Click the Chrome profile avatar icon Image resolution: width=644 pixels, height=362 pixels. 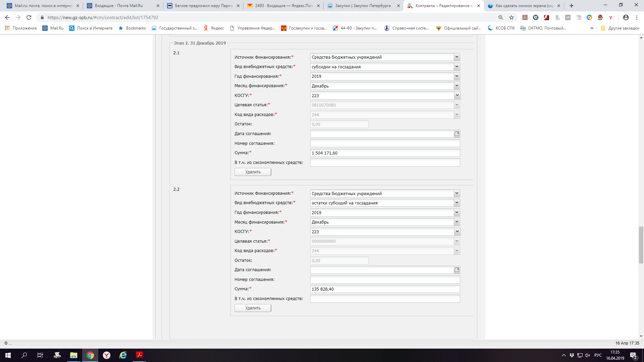pyautogui.click(x=626, y=17)
